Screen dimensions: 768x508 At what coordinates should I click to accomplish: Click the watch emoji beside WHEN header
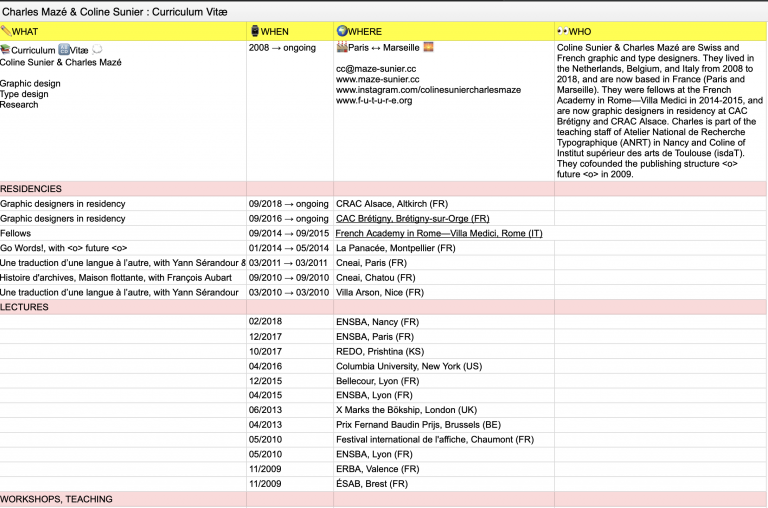255,31
